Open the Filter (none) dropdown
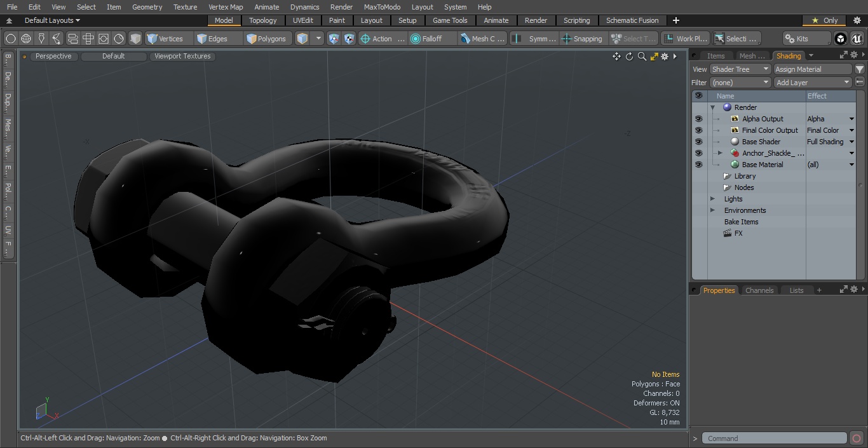The height and width of the screenshot is (448, 868). [x=740, y=83]
